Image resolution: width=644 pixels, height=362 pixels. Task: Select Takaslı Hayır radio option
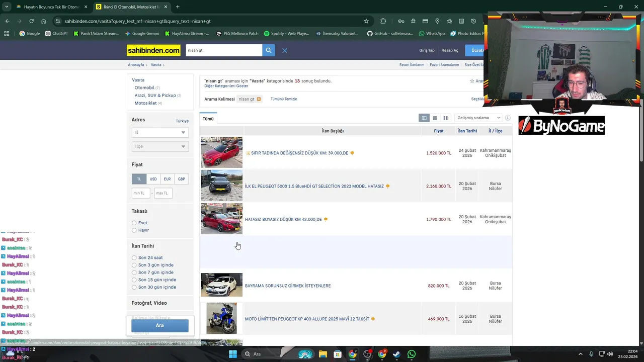point(134,230)
